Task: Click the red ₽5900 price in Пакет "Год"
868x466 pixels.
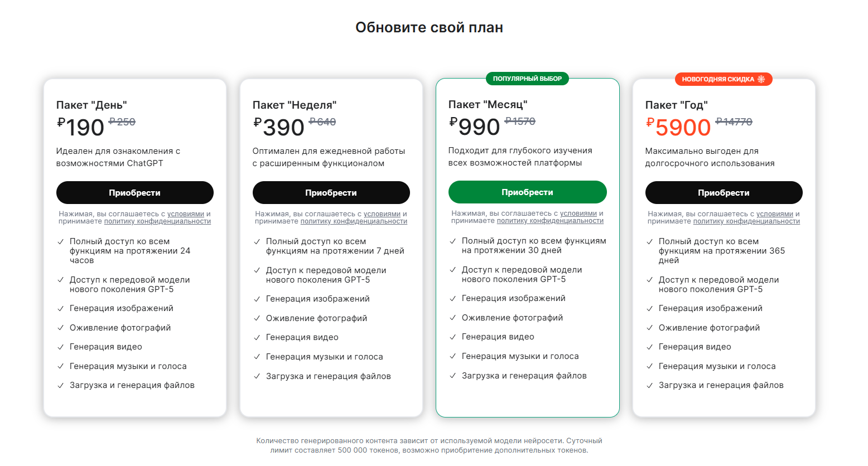Action: [x=678, y=127]
